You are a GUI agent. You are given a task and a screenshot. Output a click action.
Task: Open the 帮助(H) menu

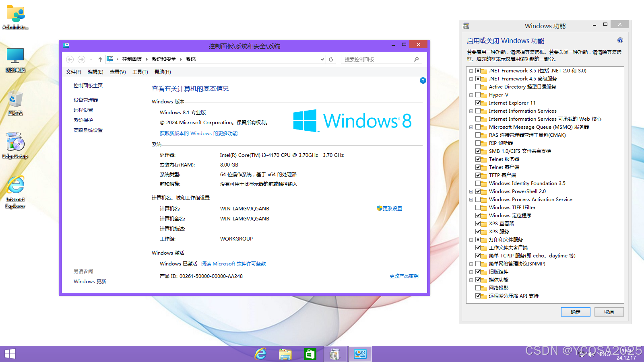pos(163,72)
